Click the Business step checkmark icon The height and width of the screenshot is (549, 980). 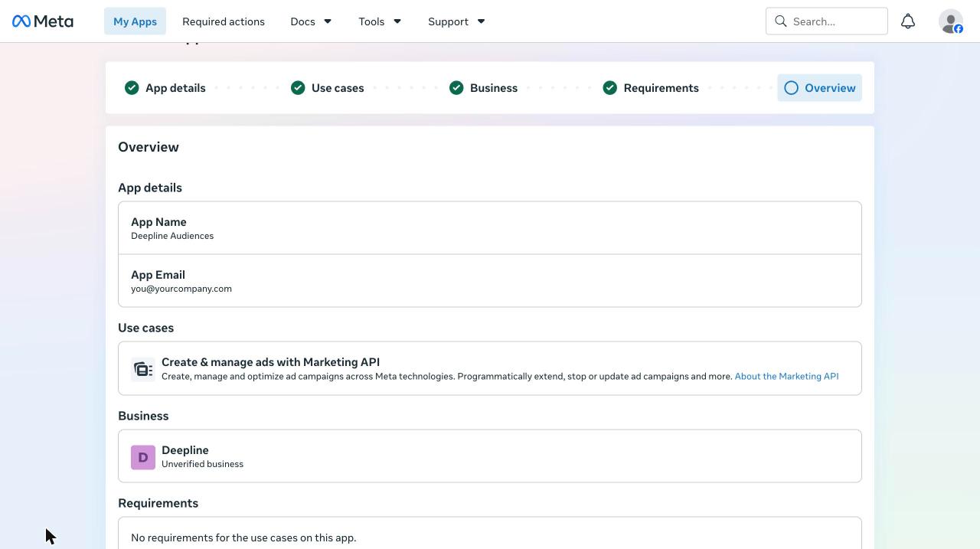tap(456, 88)
